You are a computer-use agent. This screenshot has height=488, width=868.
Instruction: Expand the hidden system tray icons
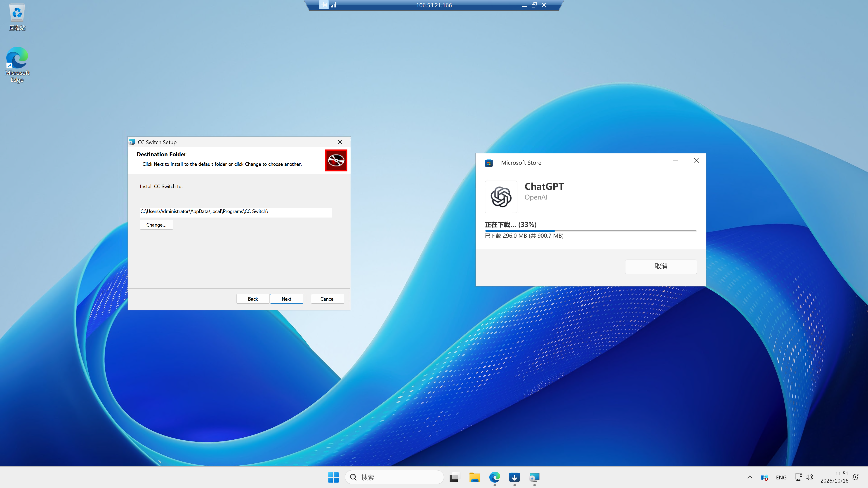pyautogui.click(x=749, y=477)
